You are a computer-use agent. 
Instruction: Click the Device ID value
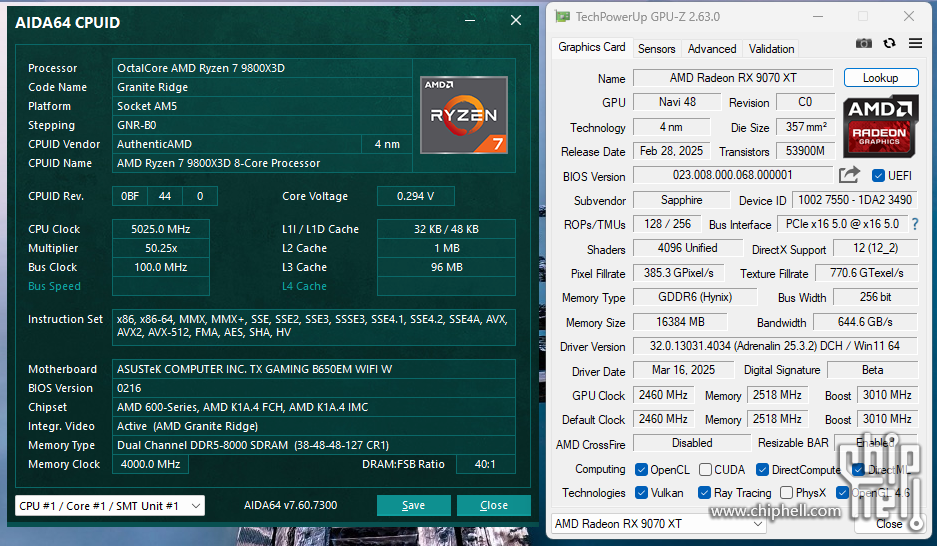point(855,200)
